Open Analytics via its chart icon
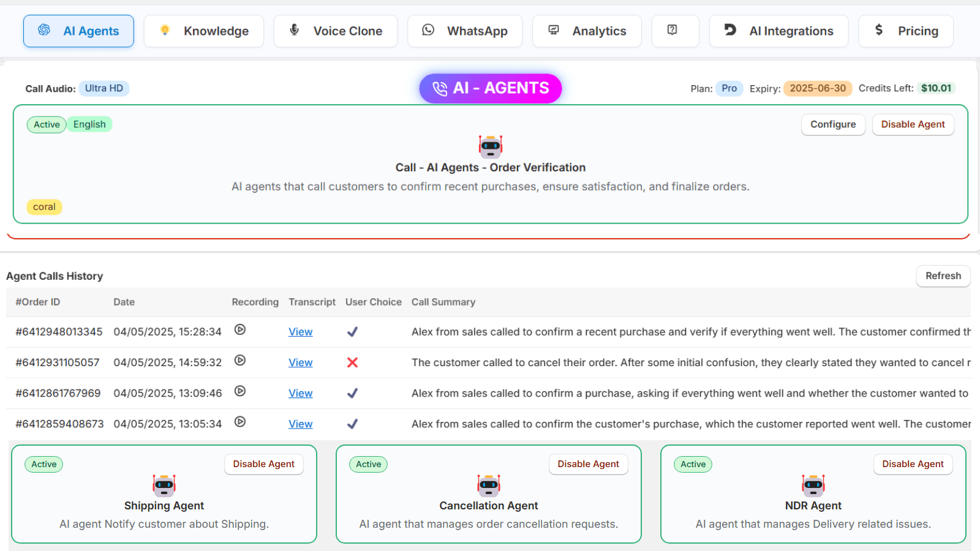 tap(554, 30)
